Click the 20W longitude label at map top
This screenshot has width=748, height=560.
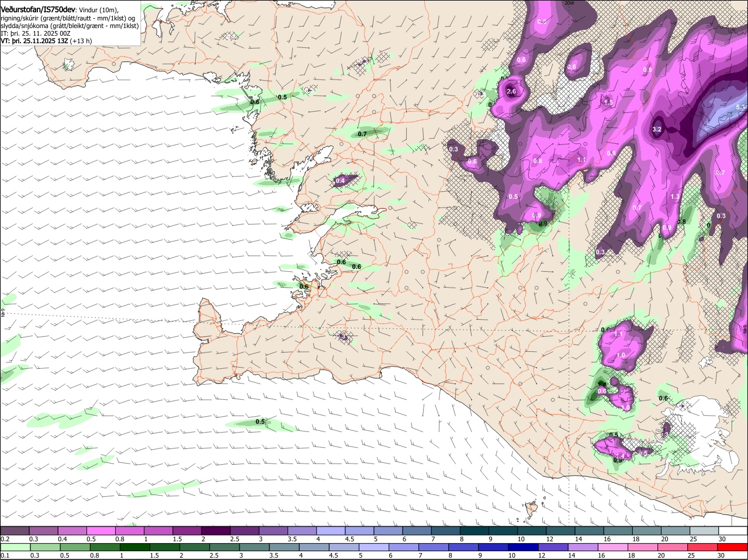tap(570, 3)
